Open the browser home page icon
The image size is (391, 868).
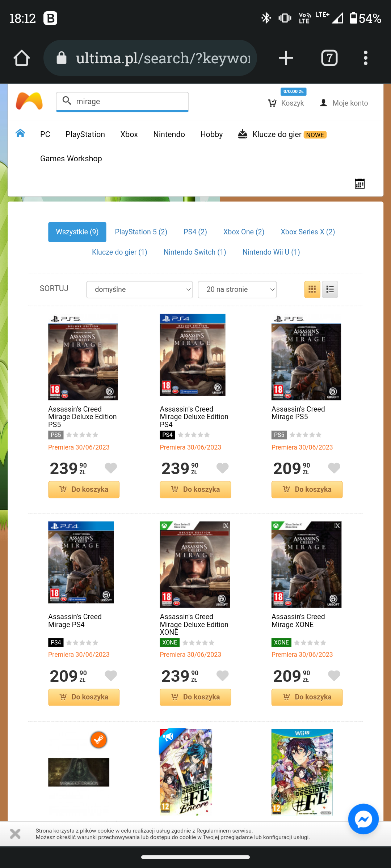[22, 58]
